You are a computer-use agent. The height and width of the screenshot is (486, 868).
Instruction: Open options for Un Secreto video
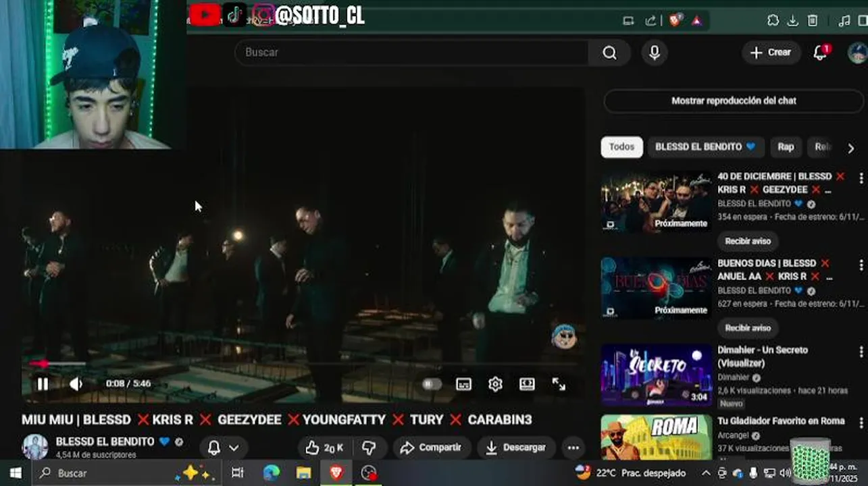(861, 352)
